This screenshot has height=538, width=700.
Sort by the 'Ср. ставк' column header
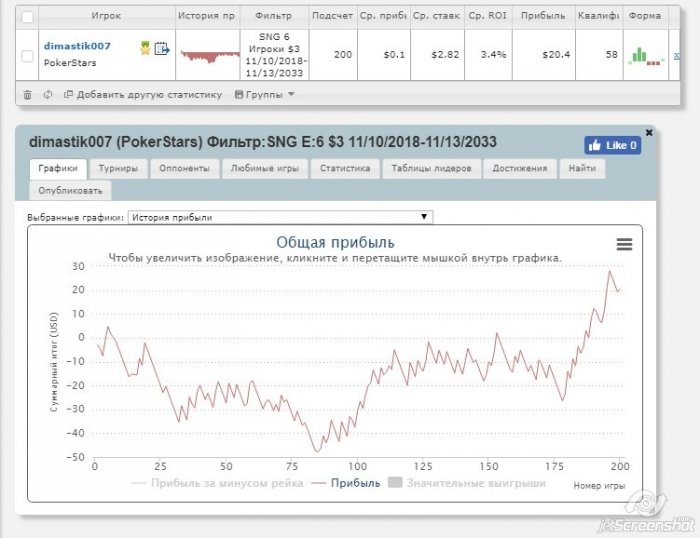tap(437, 16)
